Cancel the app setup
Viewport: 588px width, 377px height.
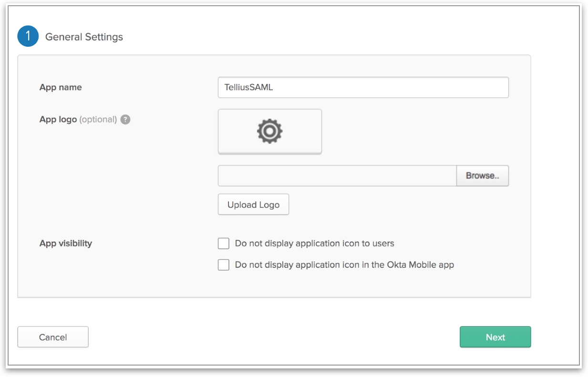pos(53,337)
